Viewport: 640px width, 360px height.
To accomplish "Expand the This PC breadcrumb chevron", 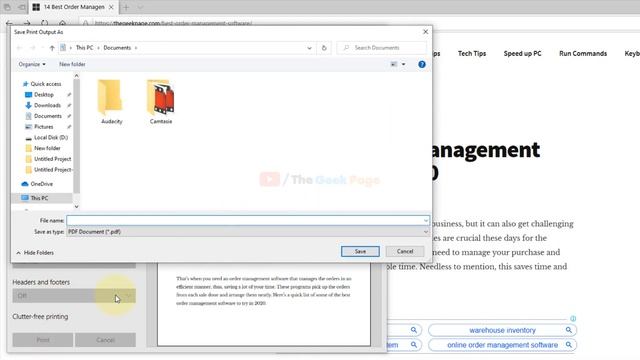I will click(x=98, y=48).
